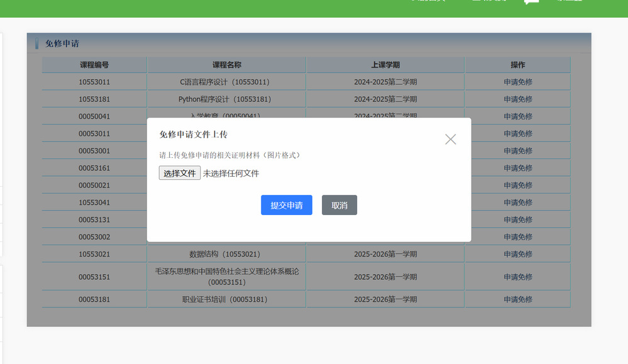Screen dimensions: 628x364
Task: Click 申请免修 in the 00053161 row
Action: [x=517, y=168]
